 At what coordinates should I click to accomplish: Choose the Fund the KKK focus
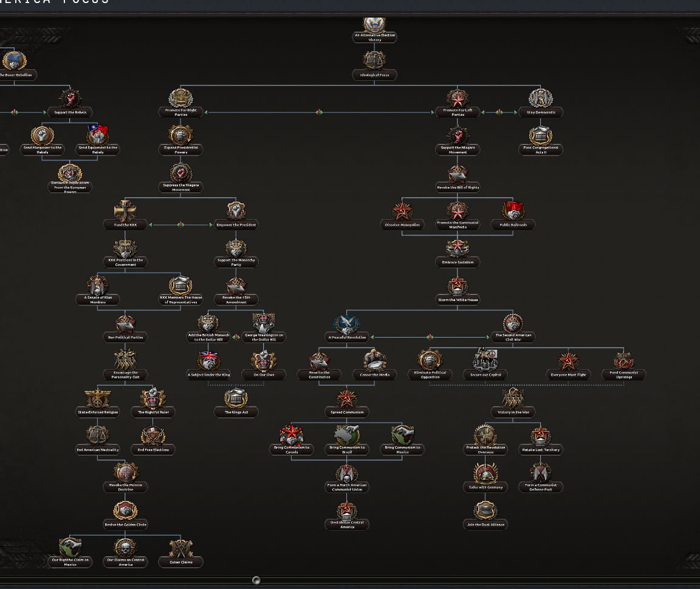(125, 216)
